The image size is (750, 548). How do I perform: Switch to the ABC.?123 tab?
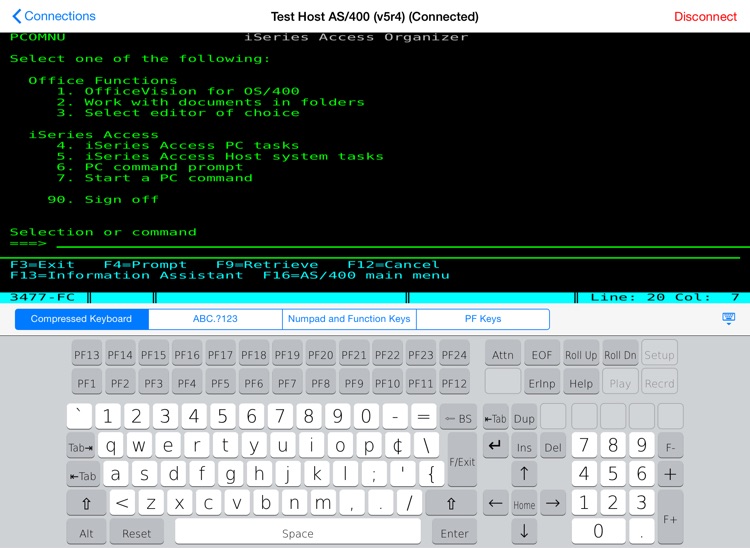coord(215,319)
